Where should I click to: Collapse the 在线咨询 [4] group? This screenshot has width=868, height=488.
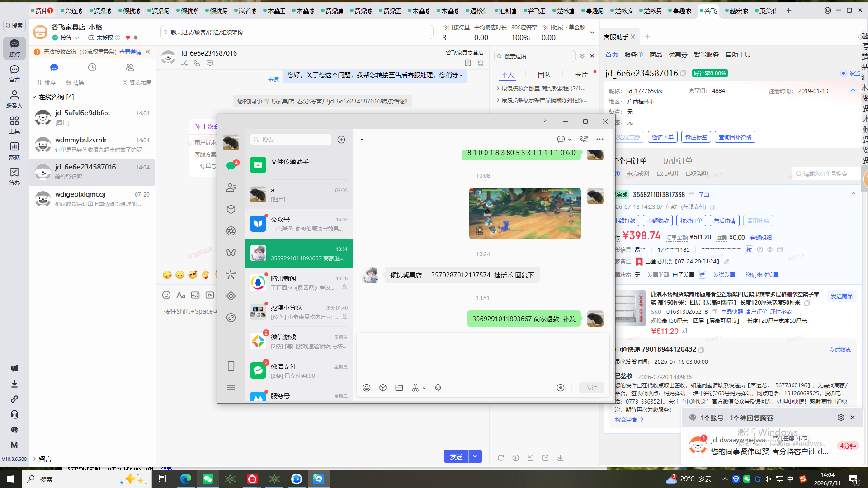(x=34, y=97)
